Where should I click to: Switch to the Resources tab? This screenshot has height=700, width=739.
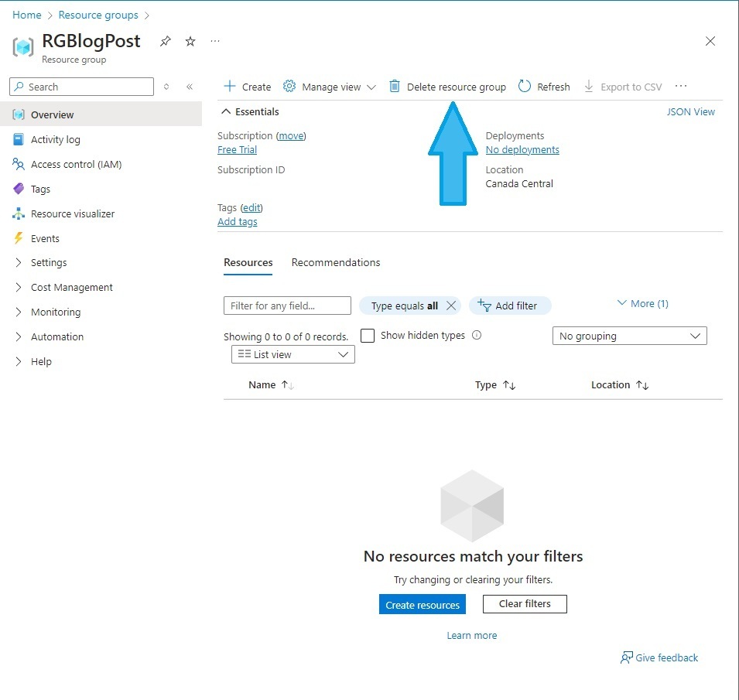tap(248, 263)
